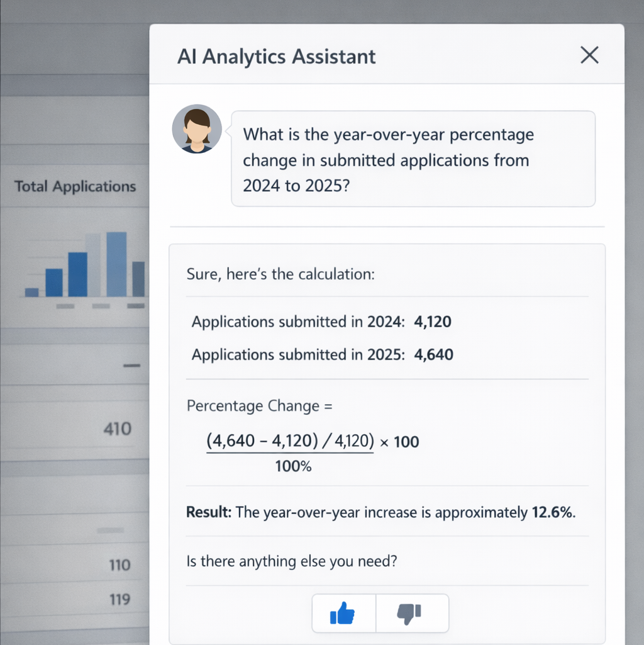Select the 110 value in background table
The height and width of the screenshot is (645, 644).
[x=119, y=565]
